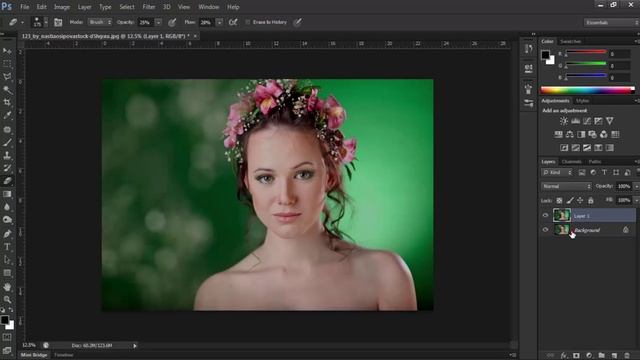640x360 pixels.
Task: Add a layer mask button
Action: coord(576,356)
